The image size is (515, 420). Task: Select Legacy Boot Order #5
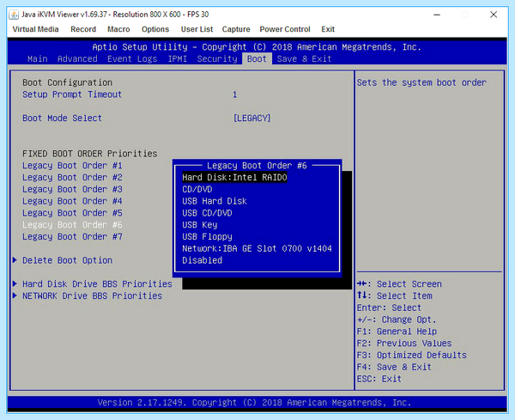pyautogui.click(x=72, y=213)
